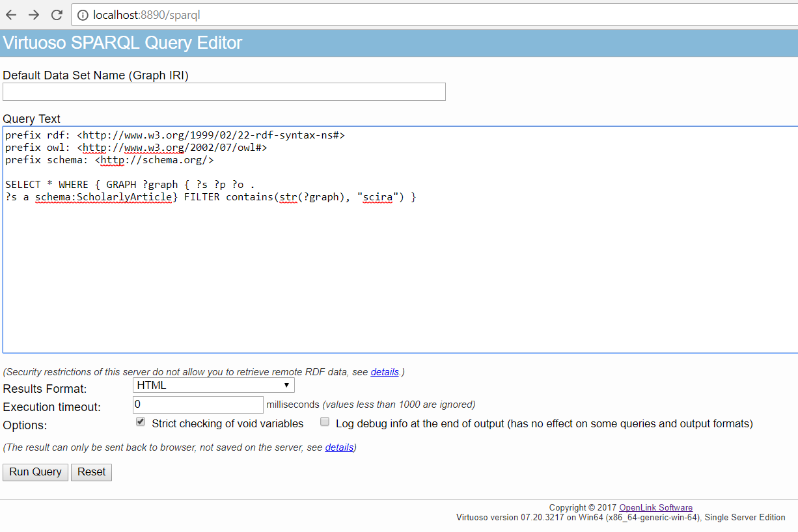Click inside the Query Text editor area
This screenshot has width=798, height=532.
click(400, 239)
